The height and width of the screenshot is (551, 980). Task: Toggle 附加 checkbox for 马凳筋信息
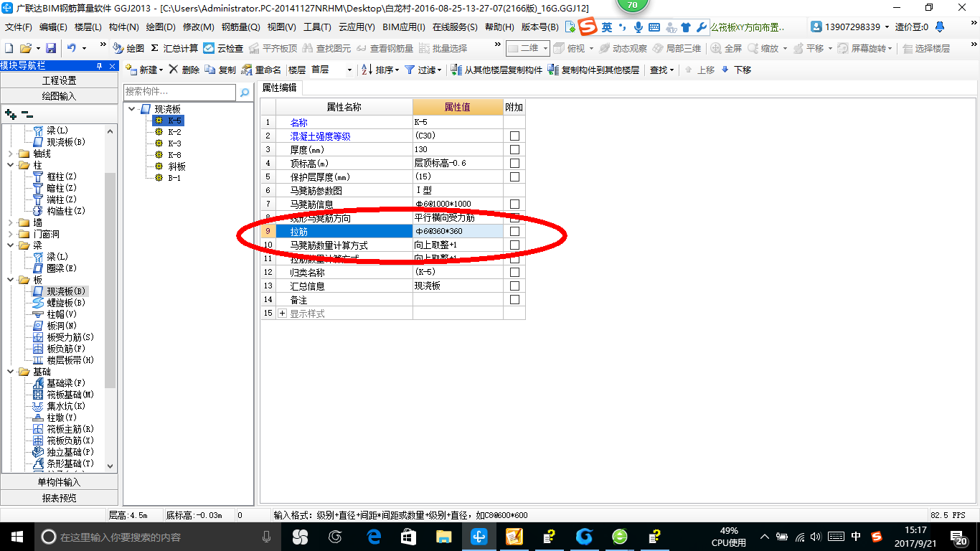click(x=514, y=204)
